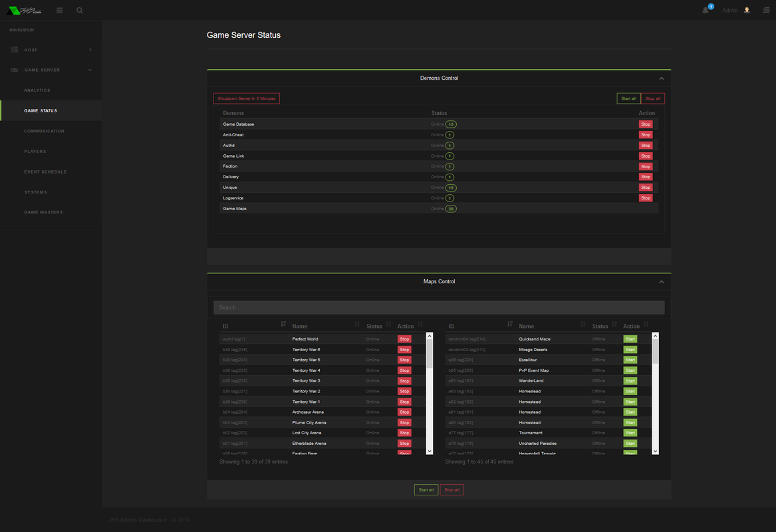Toggle the hamburger sidebar menu icon
This screenshot has height=532, width=776.
(59, 10)
